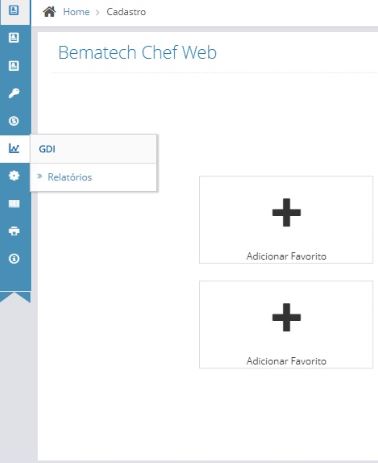This screenshot has width=378, height=463.
Task: Open the first contact-card sidebar icon at top
Action: click(x=14, y=10)
